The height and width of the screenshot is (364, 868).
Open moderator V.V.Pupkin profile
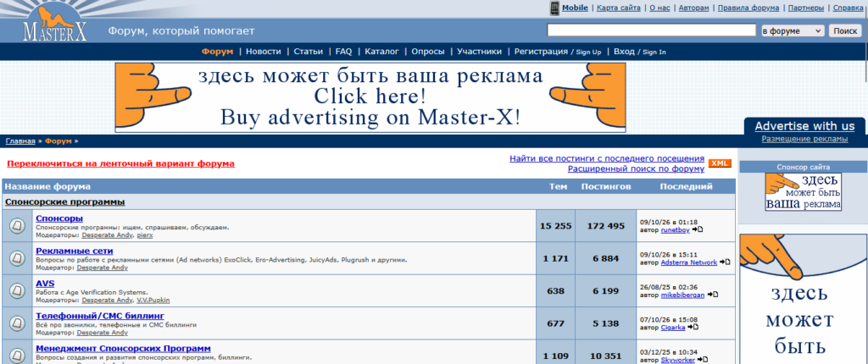[153, 300]
